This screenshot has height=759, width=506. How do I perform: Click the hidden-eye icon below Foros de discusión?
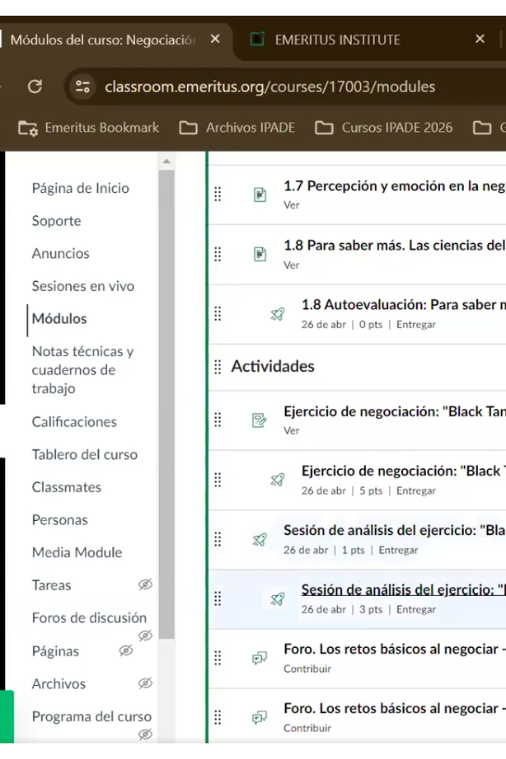(145, 635)
